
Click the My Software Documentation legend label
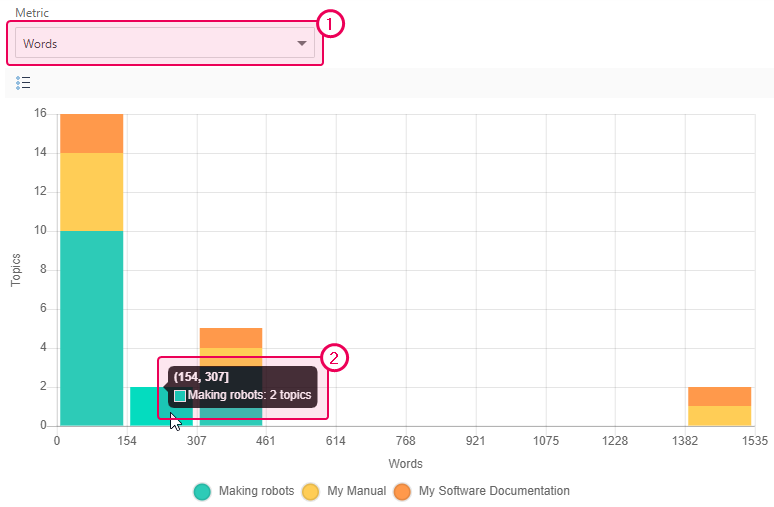(x=494, y=491)
